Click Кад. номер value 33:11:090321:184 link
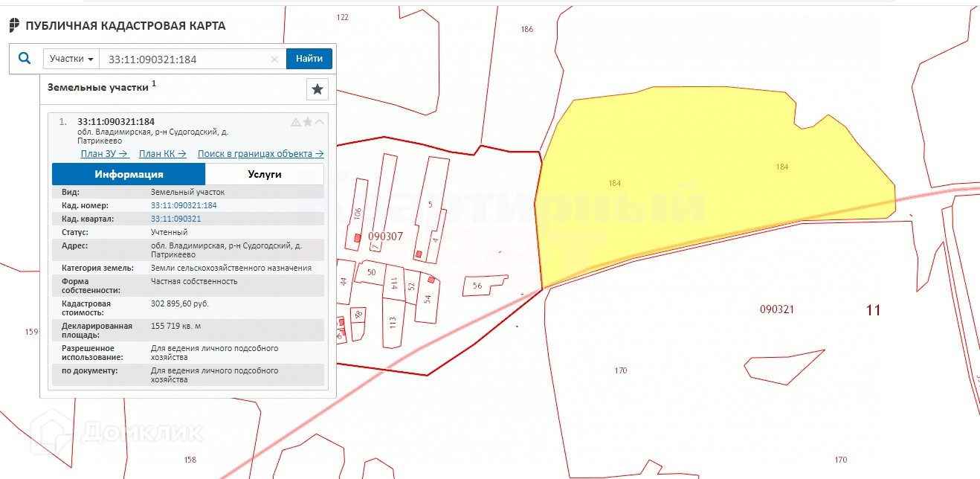980x479 pixels. pos(184,205)
